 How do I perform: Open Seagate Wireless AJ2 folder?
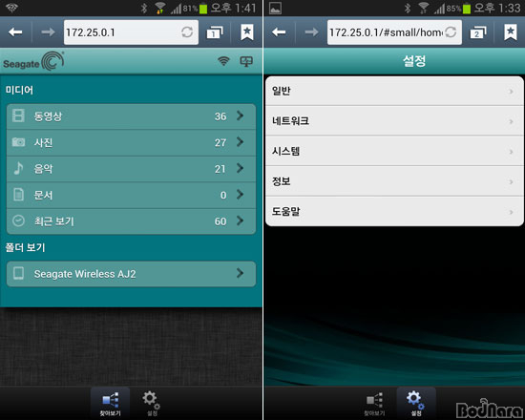(x=132, y=274)
